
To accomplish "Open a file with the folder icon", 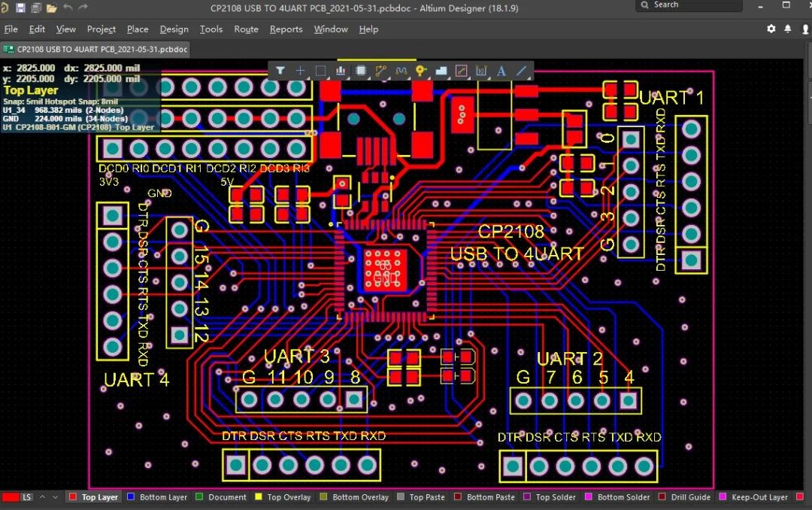I will 52,8.
